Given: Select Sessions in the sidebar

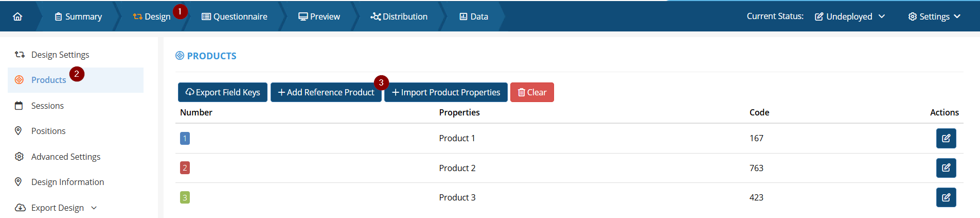Looking at the screenshot, I should 47,106.
